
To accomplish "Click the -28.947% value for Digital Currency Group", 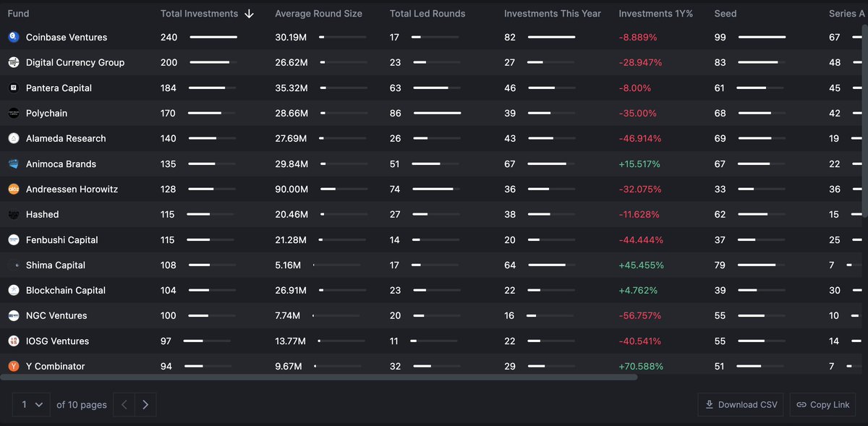I will pyautogui.click(x=640, y=62).
